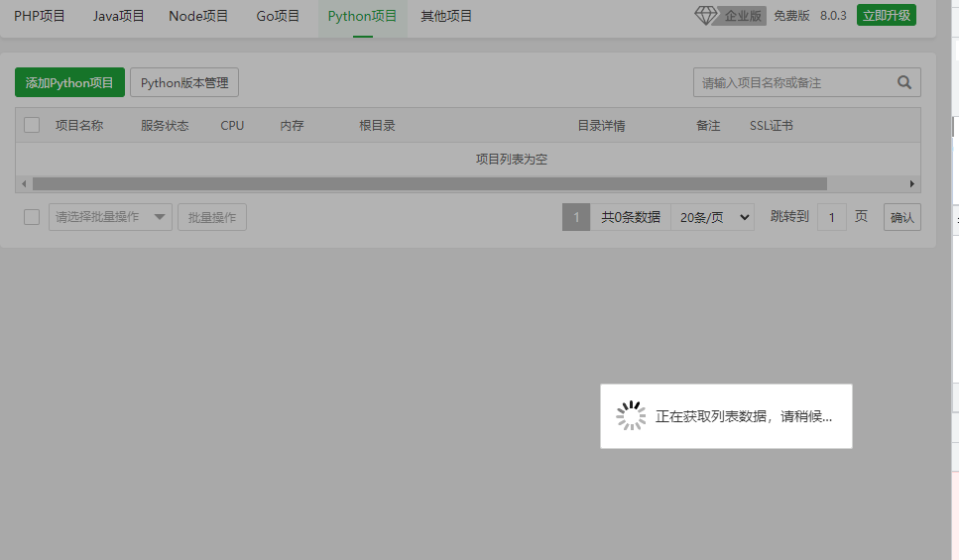Click the 正在获取列表数据 loading message

tap(744, 416)
